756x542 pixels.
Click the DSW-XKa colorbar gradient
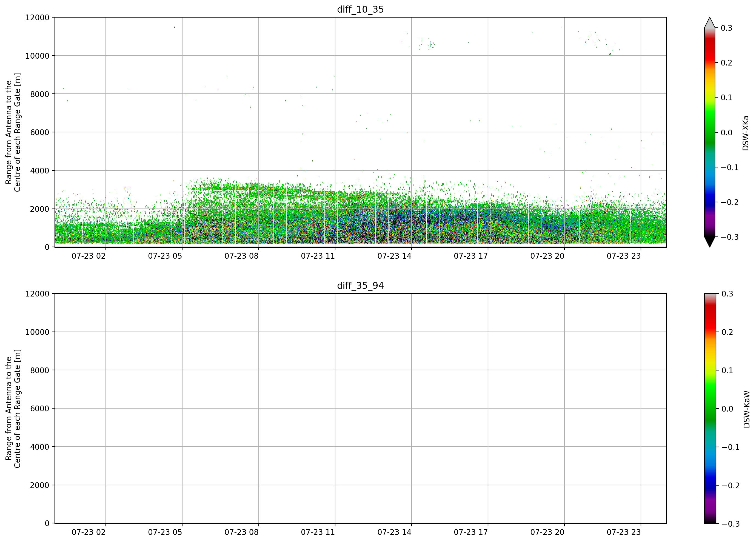[710, 132]
